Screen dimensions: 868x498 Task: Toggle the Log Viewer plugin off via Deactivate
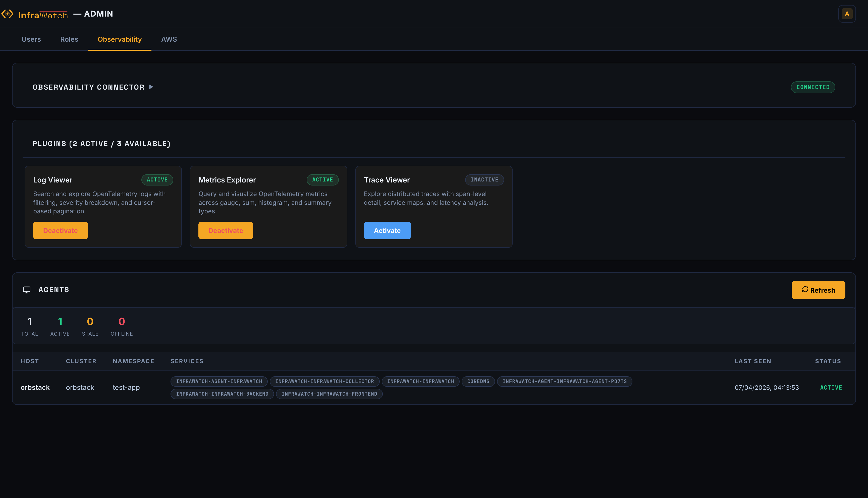click(60, 230)
